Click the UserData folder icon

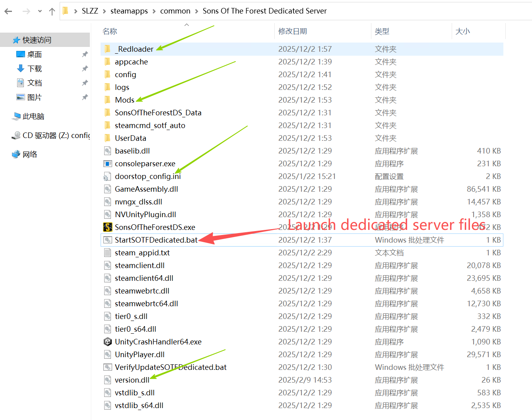tap(107, 138)
